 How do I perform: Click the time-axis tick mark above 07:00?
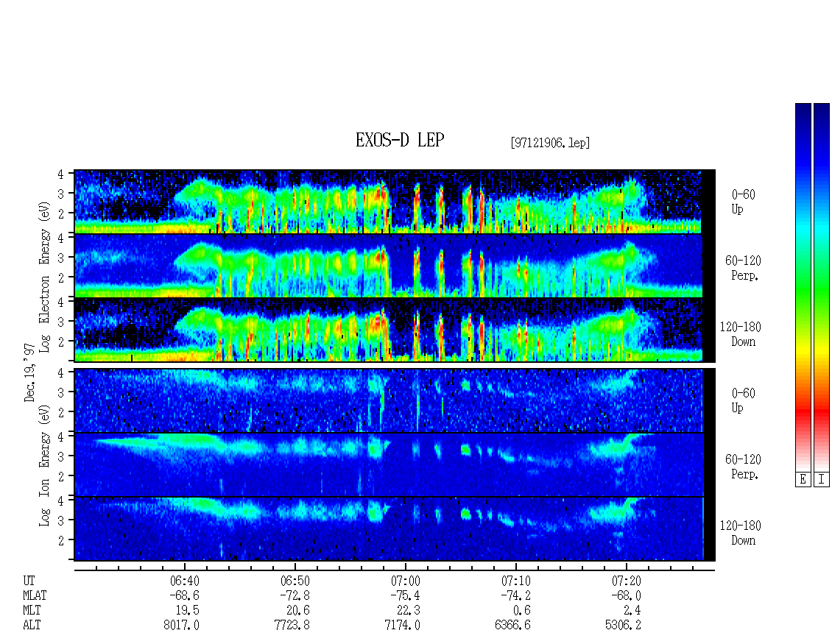pyautogui.click(x=406, y=566)
